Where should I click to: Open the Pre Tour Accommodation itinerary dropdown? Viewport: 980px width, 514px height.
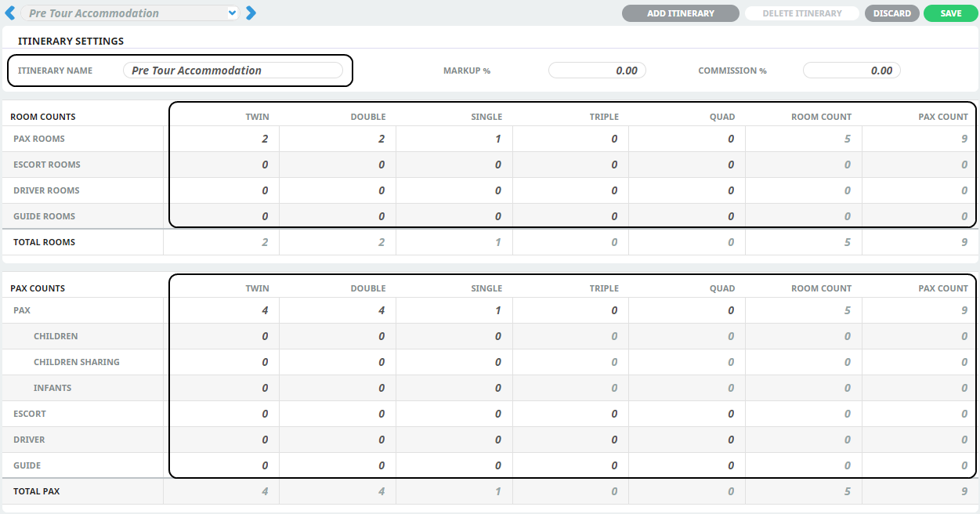(x=130, y=13)
